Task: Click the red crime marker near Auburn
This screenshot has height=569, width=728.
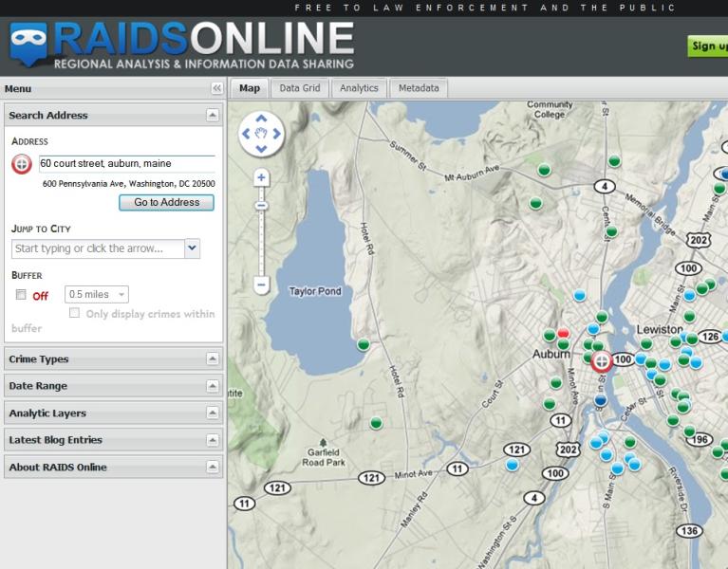Action: [x=563, y=333]
